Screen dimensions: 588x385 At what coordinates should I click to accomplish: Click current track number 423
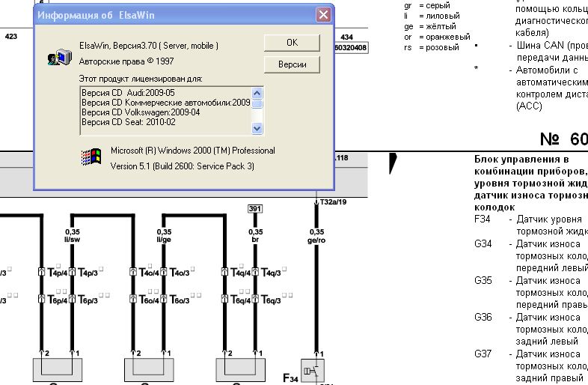pos(11,37)
